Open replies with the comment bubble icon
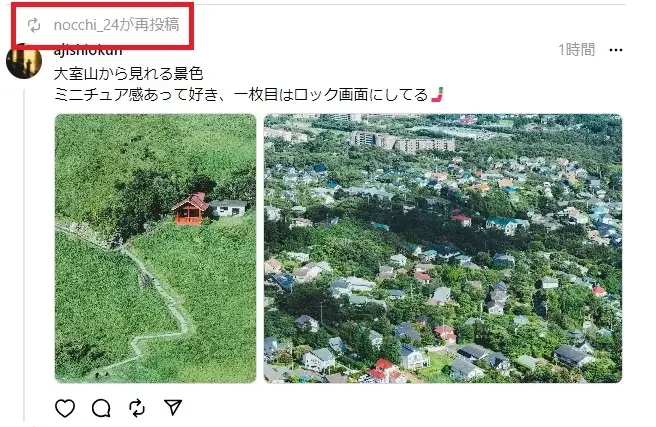This screenshot has height=427, width=656. coord(101,408)
